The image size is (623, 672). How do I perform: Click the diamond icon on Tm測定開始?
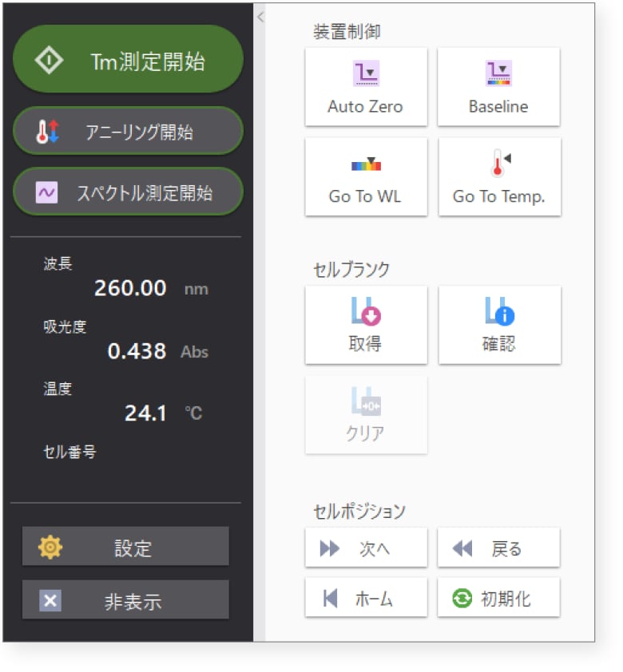pos(49,60)
